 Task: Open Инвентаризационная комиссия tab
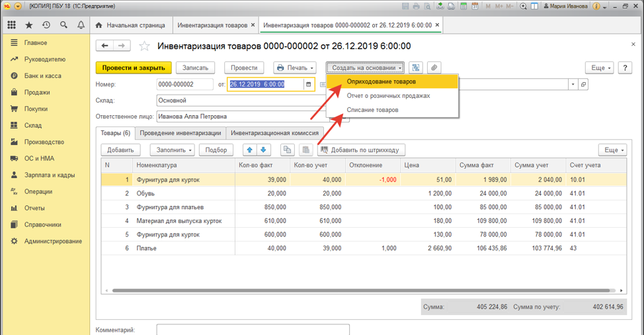[x=274, y=132]
